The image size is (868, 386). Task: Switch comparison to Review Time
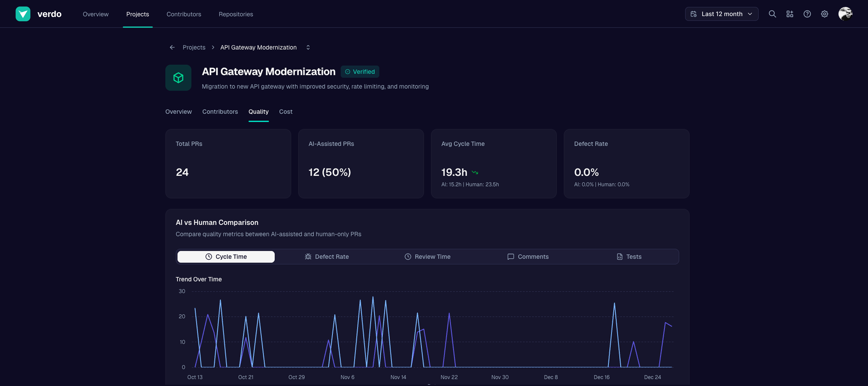pyautogui.click(x=427, y=257)
